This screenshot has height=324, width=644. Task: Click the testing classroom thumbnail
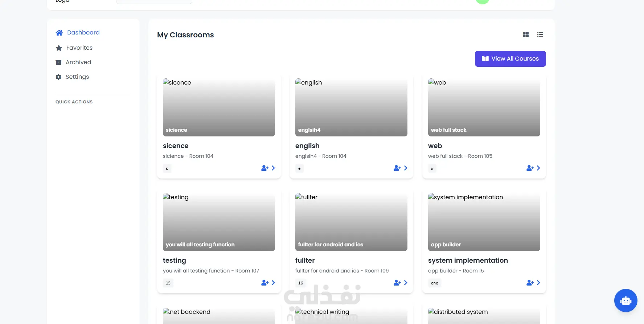[x=219, y=222]
